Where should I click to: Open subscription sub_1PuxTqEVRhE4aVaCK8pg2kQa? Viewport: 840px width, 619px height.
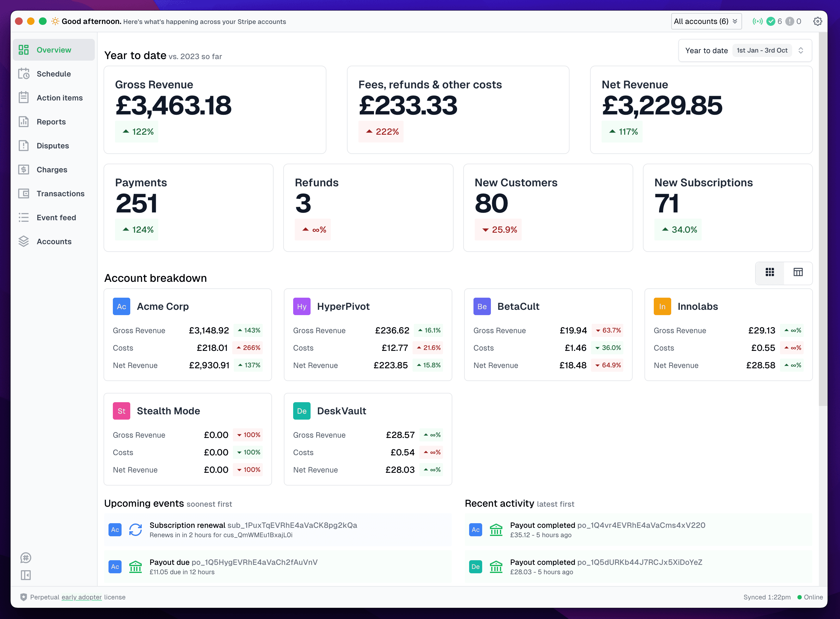click(x=292, y=525)
